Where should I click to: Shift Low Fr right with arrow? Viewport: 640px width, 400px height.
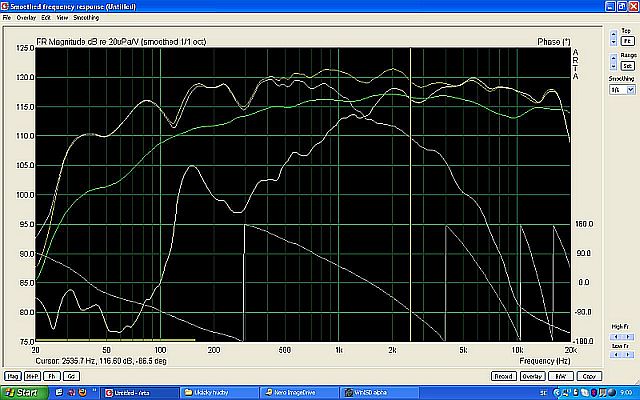[x=629, y=355]
